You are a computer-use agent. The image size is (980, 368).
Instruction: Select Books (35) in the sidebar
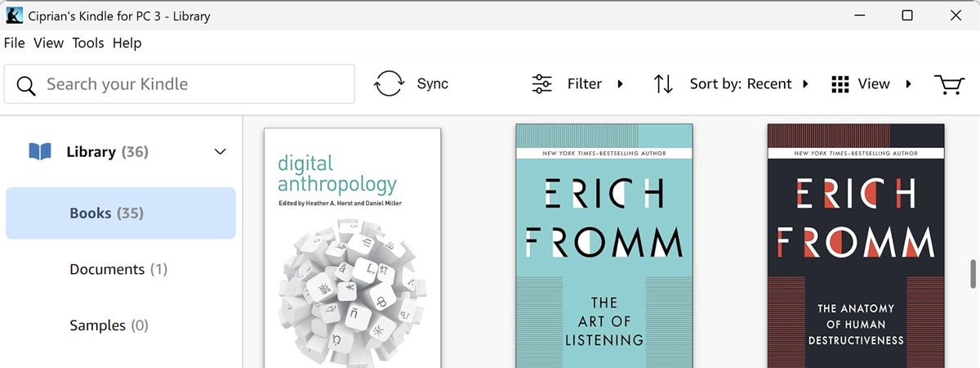pyautogui.click(x=121, y=213)
